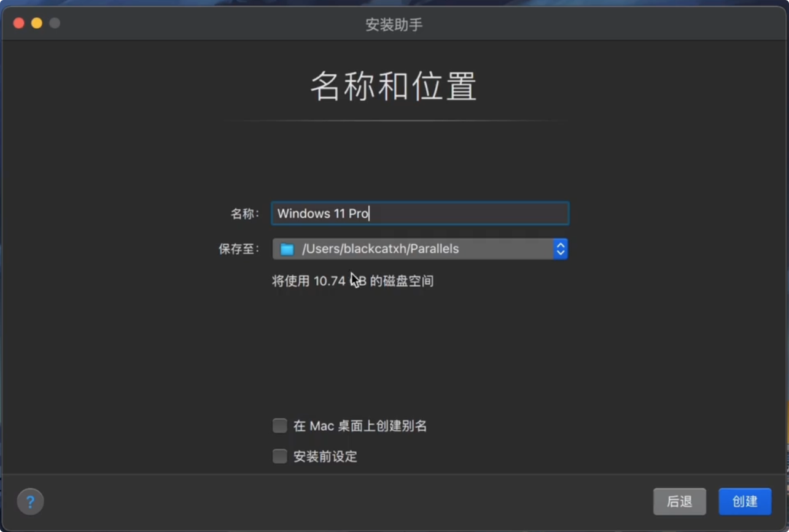789x532 pixels.
Task: Click the 保存至 label
Action: (x=239, y=249)
